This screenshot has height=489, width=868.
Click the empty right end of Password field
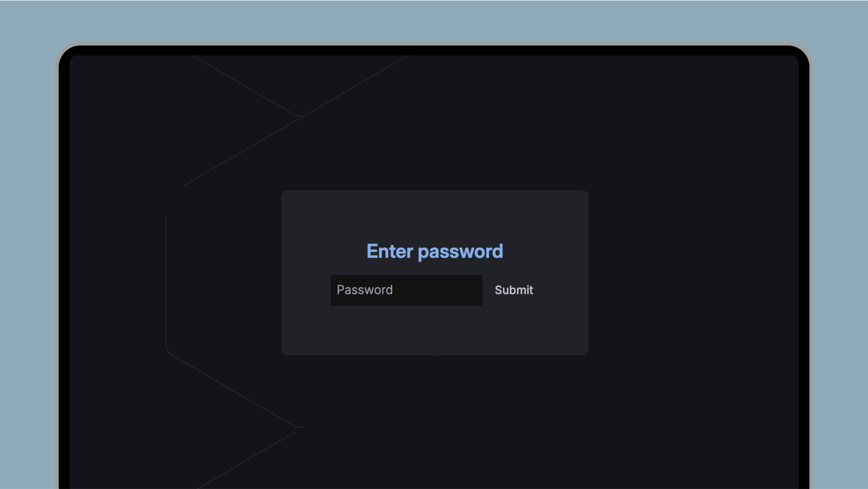[x=465, y=290]
